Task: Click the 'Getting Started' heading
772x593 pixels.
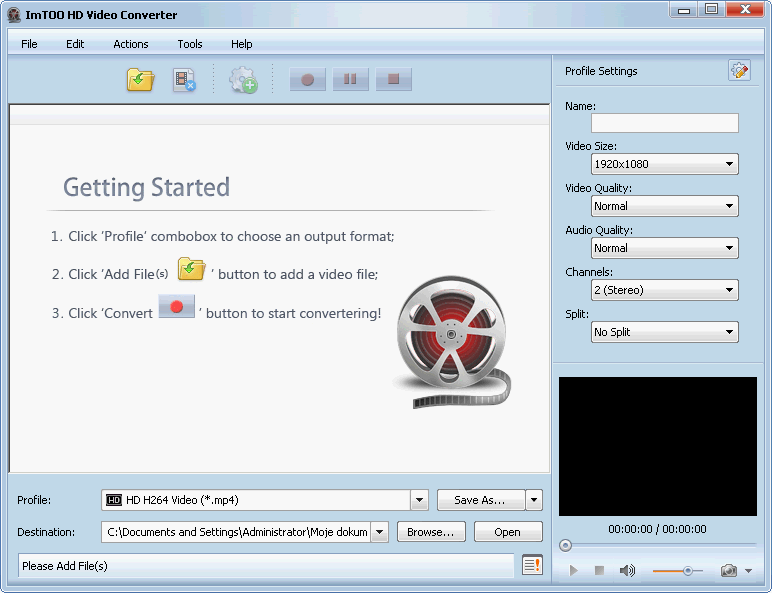Action: 146,187
